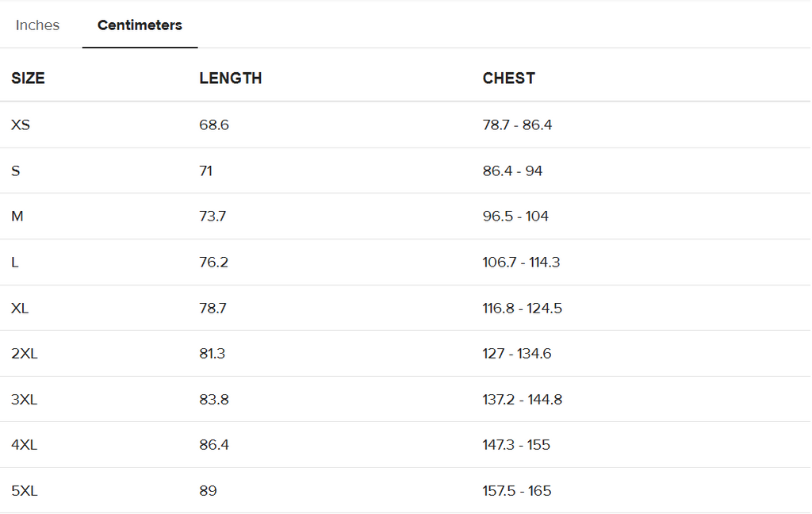812x514 pixels.
Task: Select the XS size row label
Action: click(21, 125)
